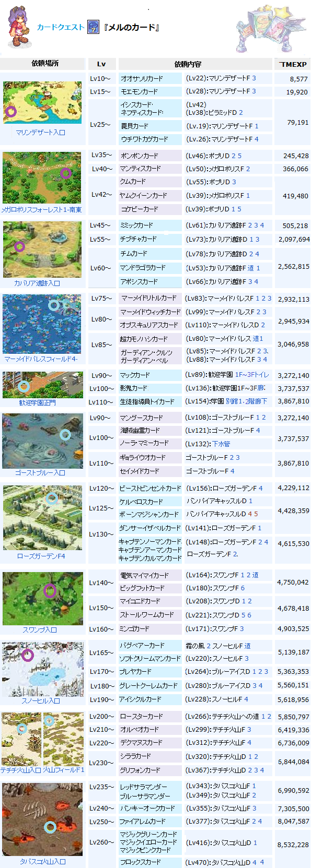The image size is (311, 868).
Task: Open the 歓迎学園正門 map thumbnail
Action: tap(42, 385)
